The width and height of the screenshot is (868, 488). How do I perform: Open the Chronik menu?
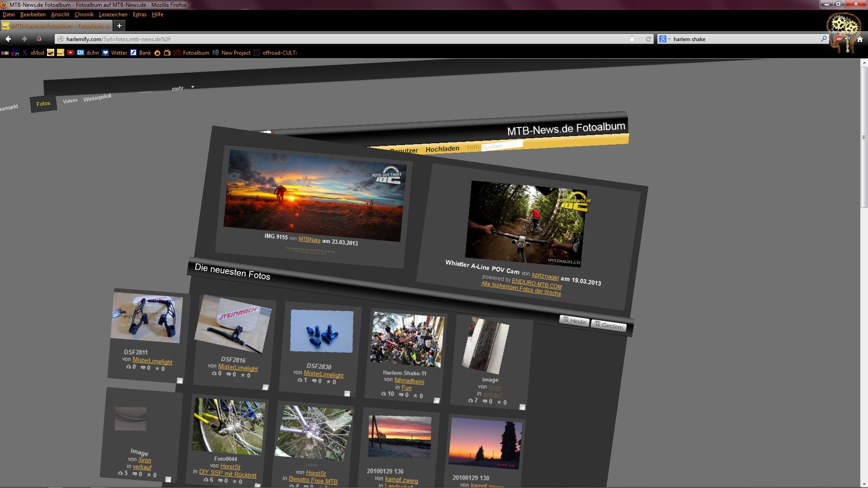coord(84,14)
